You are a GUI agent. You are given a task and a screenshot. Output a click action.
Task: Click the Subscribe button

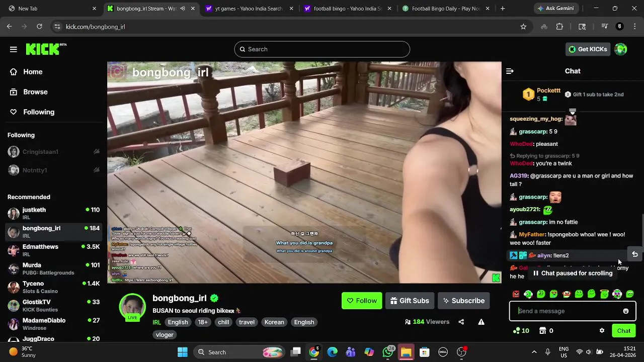pos(463,301)
